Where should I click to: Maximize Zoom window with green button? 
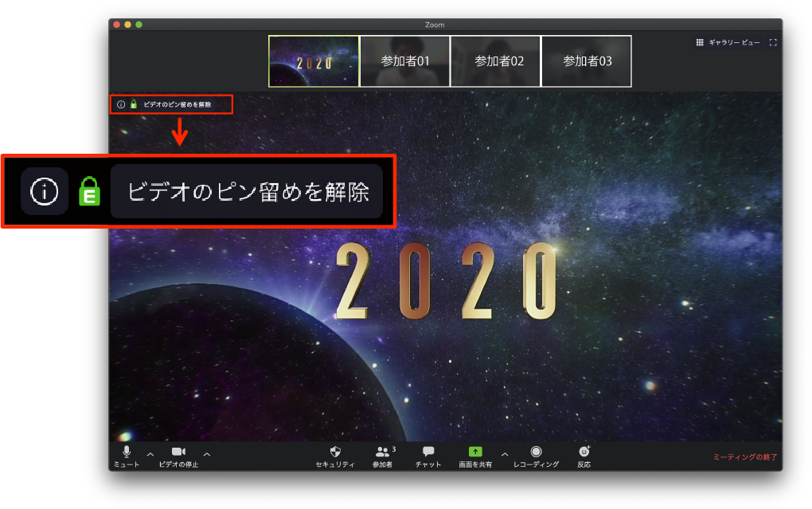coord(139,25)
